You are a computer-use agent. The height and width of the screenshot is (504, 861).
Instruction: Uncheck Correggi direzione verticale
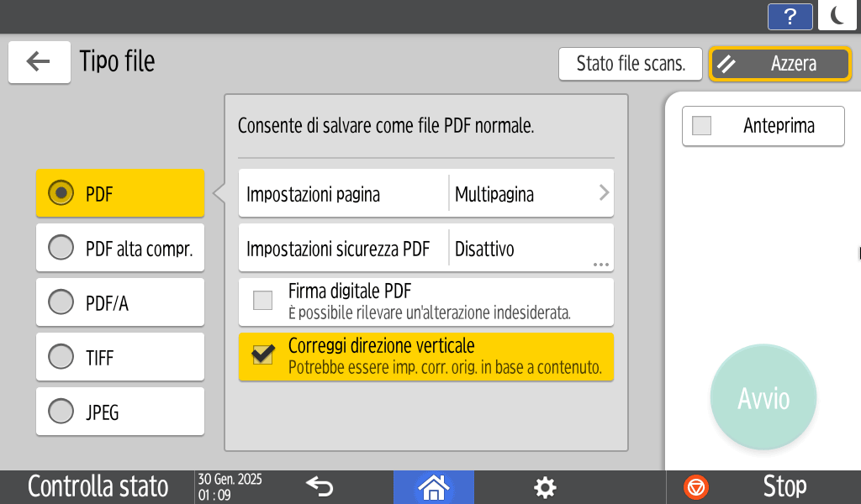[x=262, y=354]
